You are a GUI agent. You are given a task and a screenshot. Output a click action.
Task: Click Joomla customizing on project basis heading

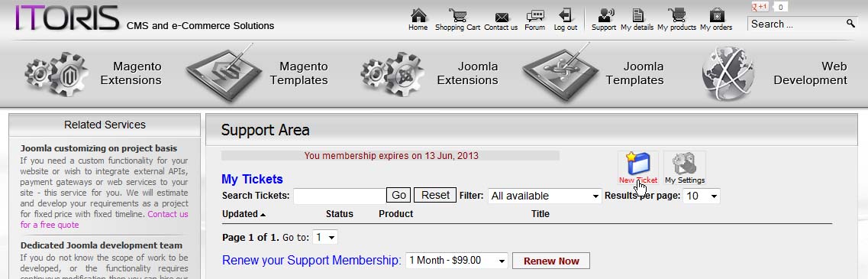point(98,148)
